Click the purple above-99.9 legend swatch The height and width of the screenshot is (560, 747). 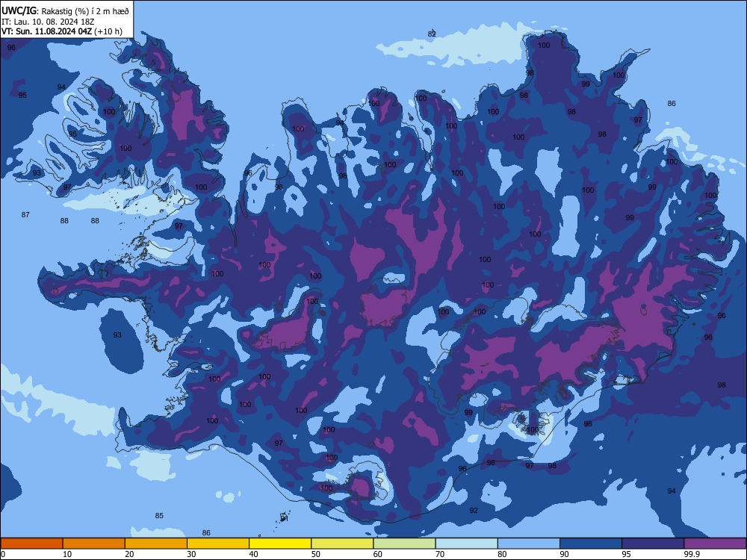pyautogui.click(x=715, y=544)
